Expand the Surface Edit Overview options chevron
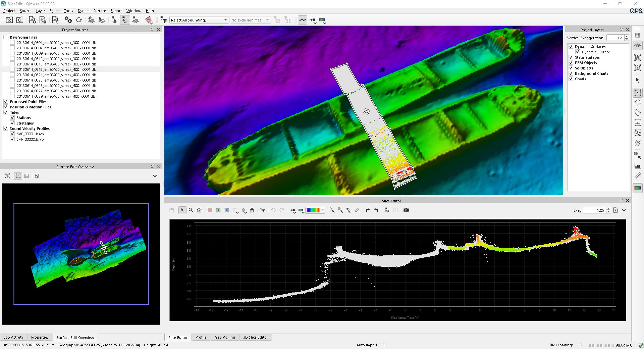This screenshot has height=349, width=644. pos(155,176)
